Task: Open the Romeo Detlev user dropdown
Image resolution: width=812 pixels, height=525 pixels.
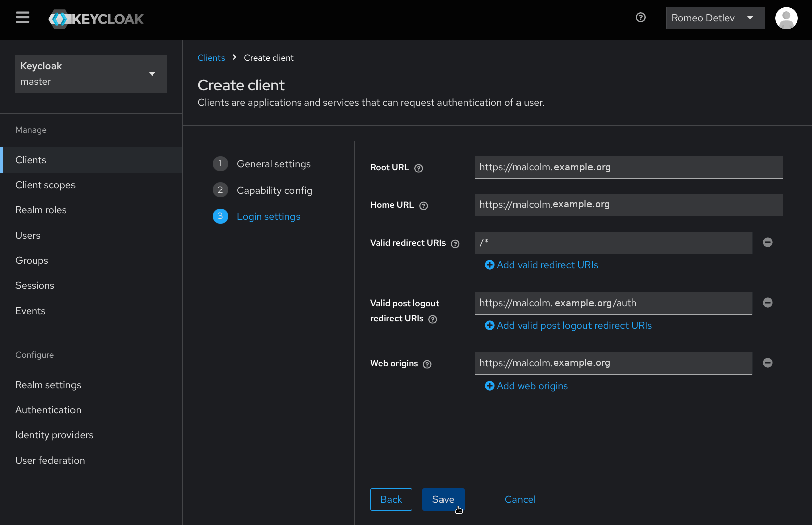Action: tap(715, 18)
